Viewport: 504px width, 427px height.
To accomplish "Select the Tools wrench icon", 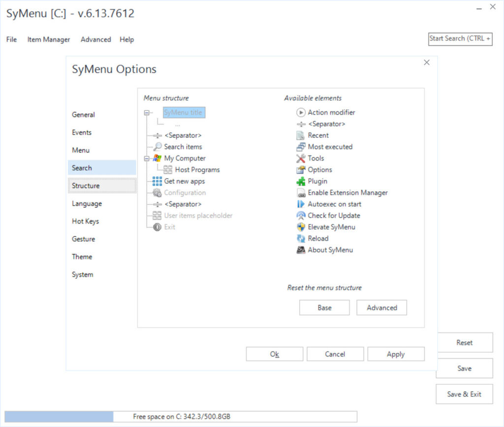I will click(x=301, y=158).
